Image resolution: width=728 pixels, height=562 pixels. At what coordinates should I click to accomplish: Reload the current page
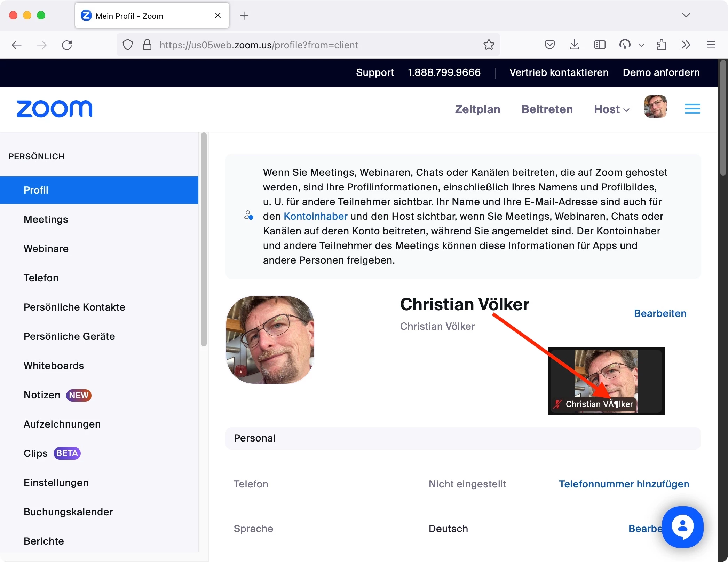tap(67, 45)
